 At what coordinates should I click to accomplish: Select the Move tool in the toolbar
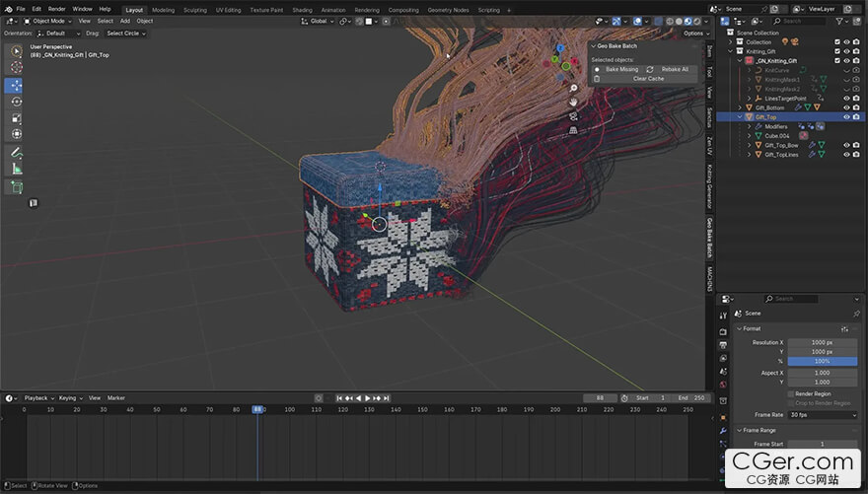tap(17, 85)
